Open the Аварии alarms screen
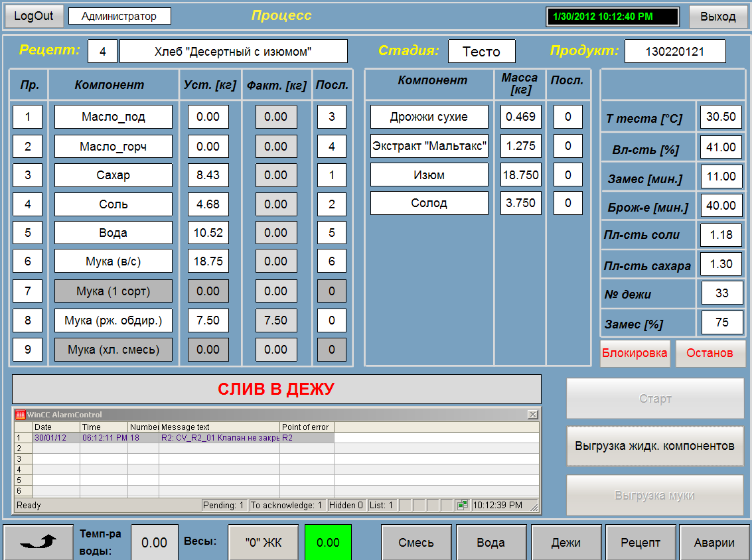Viewport: 752px width, 560px height. (x=714, y=542)
